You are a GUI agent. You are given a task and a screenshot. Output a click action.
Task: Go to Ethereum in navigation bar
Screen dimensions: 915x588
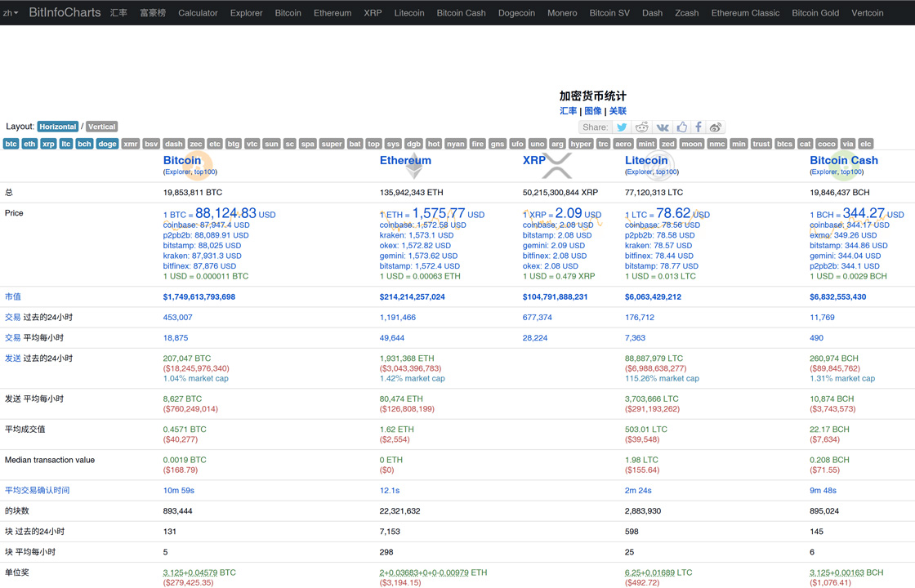pos(333,13)
